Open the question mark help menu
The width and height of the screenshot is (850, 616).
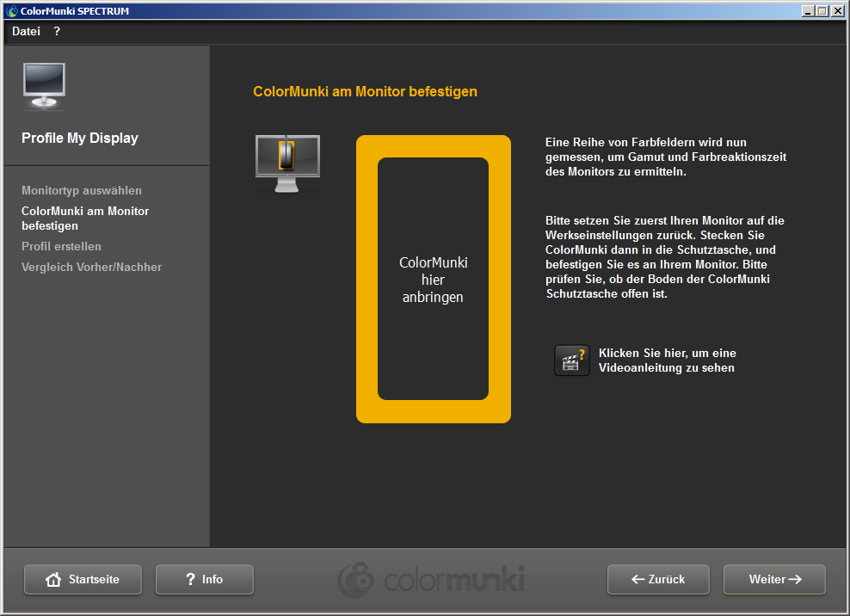(57, 32)
